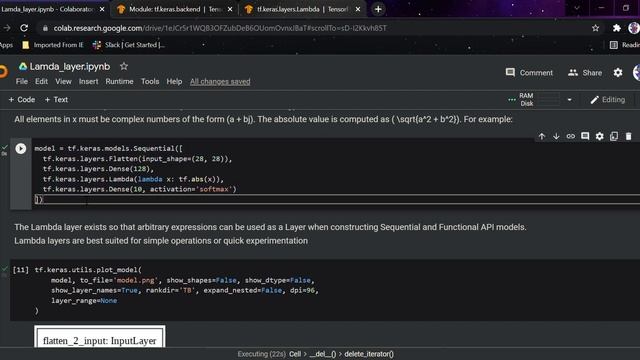
Task: Close the tf.keras.layers.Lambda tab
Action: pyautogui.click(x=358, y=9)
